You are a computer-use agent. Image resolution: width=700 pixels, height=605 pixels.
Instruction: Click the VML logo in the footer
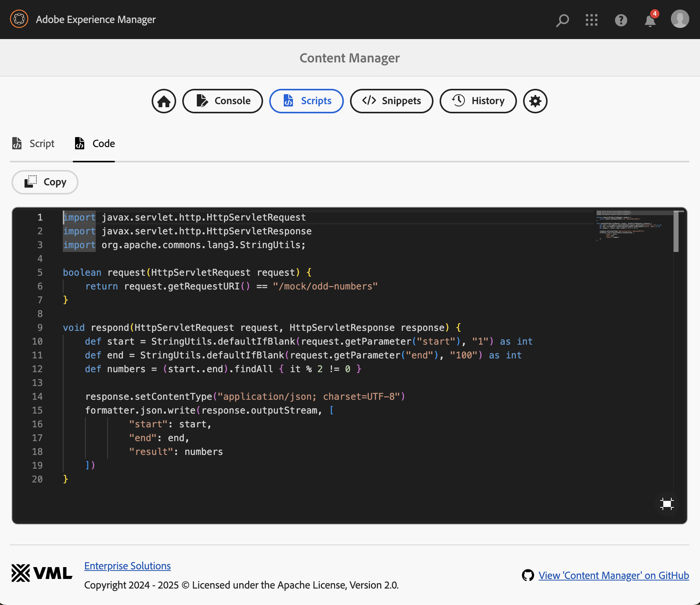(x=42, y=573)
